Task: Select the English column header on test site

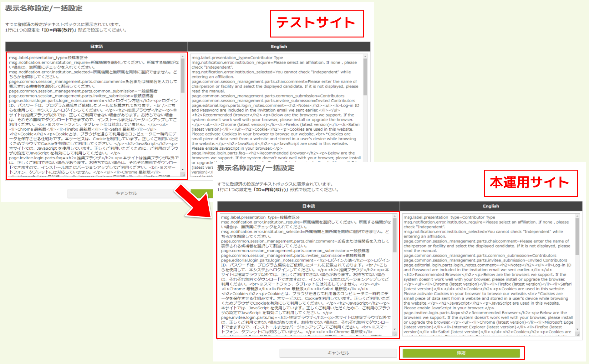Action: click(x=278, y=46)
